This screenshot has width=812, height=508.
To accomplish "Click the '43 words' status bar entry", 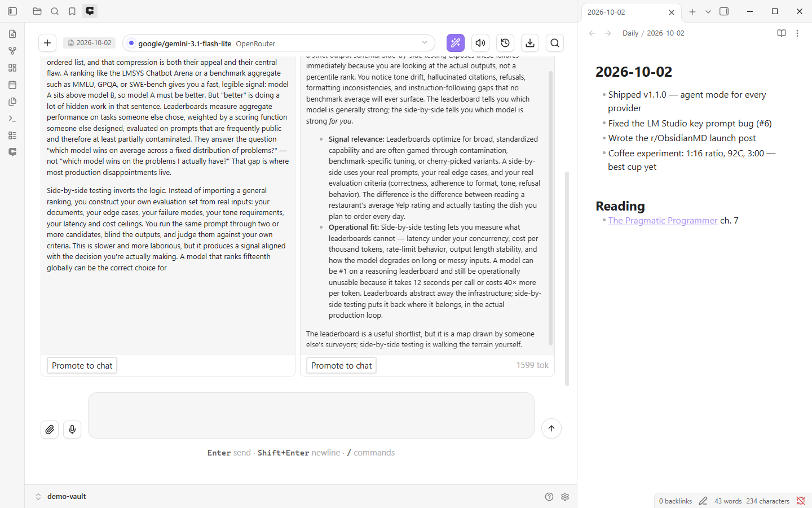I will 728,501.
